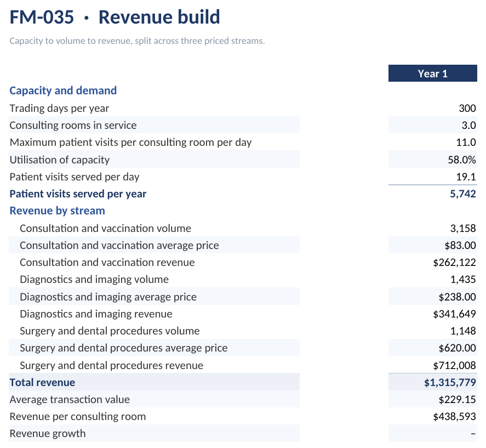Select 'Consultation and vaccination volume' label

105,228
